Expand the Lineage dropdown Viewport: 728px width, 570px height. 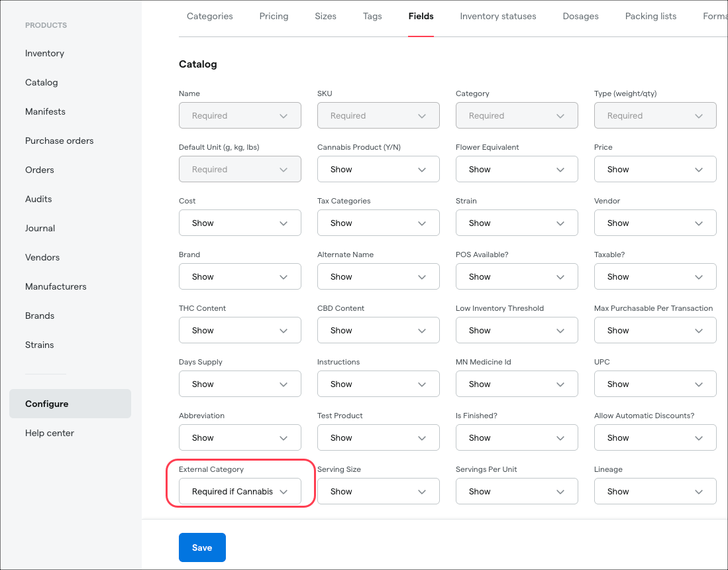pos(655,492)
